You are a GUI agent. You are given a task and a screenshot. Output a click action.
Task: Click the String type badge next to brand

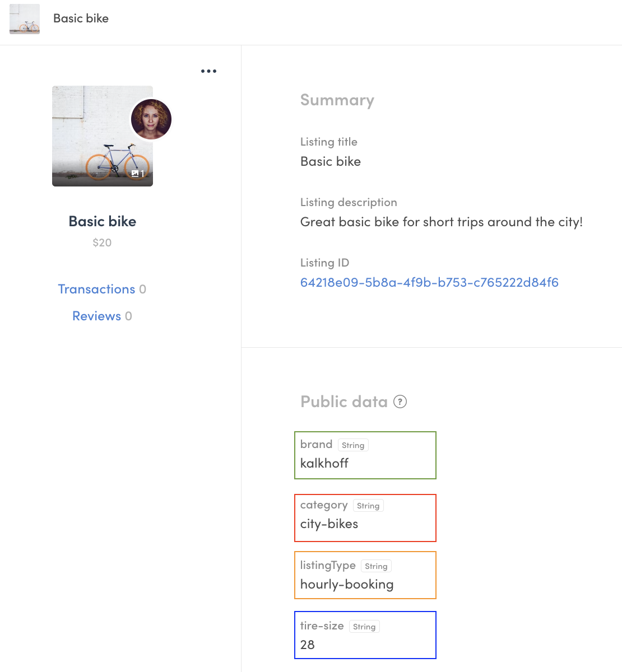(x=353, y=445)
